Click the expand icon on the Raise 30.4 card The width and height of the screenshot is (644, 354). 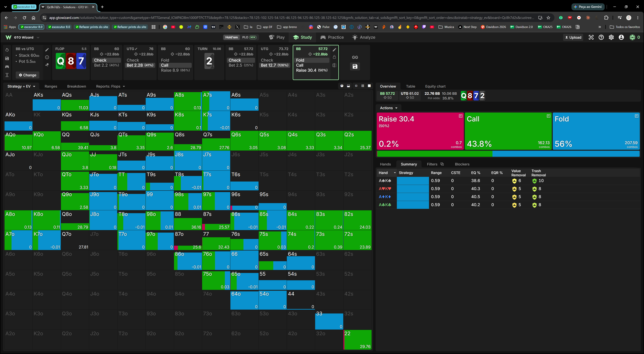[x=460, y=116]
